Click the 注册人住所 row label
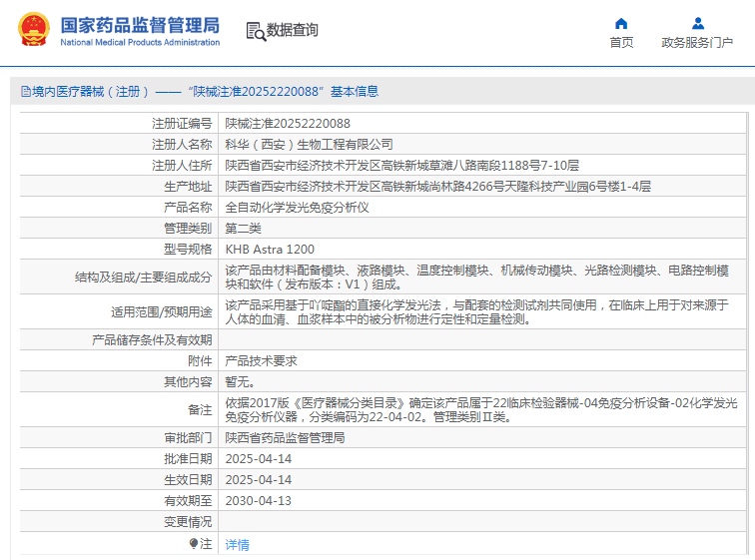755x560 pixels. coord(182,166)
